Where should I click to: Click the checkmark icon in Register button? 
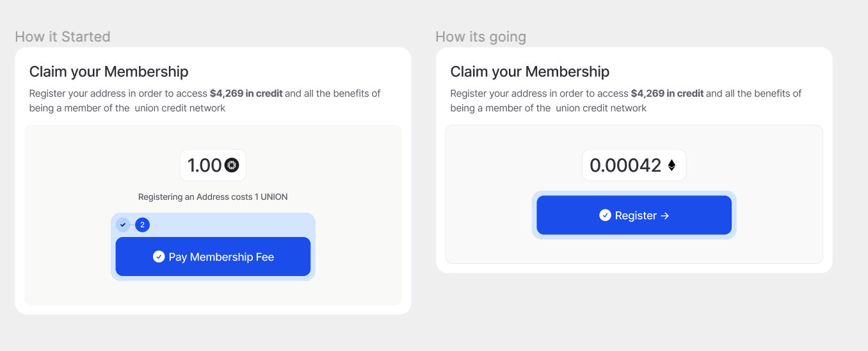click(605, 215)
